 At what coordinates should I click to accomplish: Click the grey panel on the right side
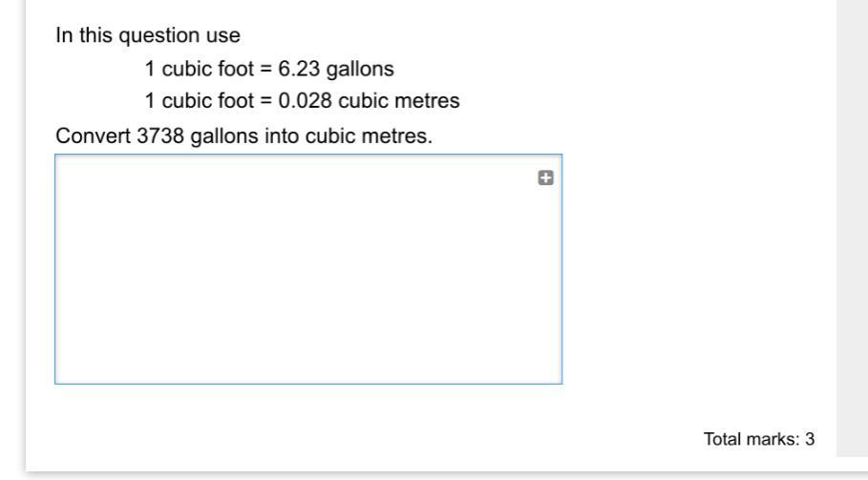pyautogui.click(x=852, y=229)
